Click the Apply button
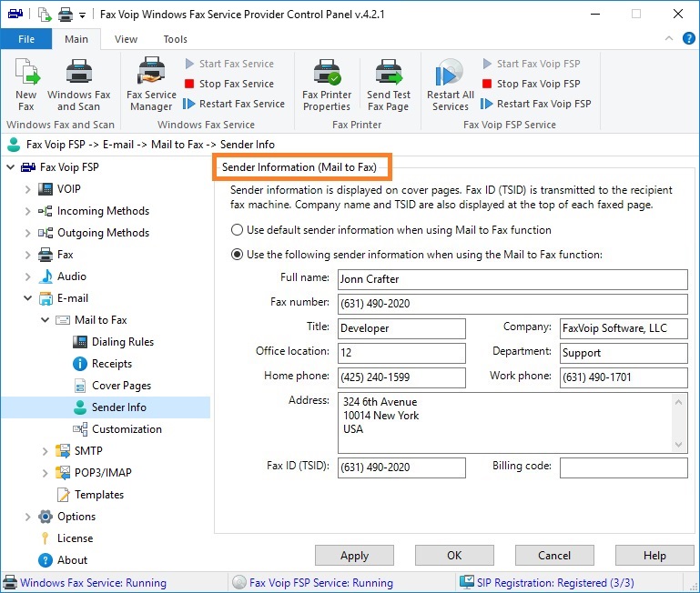The width and height of the screenshot is (700, 593). pos(354,556)
